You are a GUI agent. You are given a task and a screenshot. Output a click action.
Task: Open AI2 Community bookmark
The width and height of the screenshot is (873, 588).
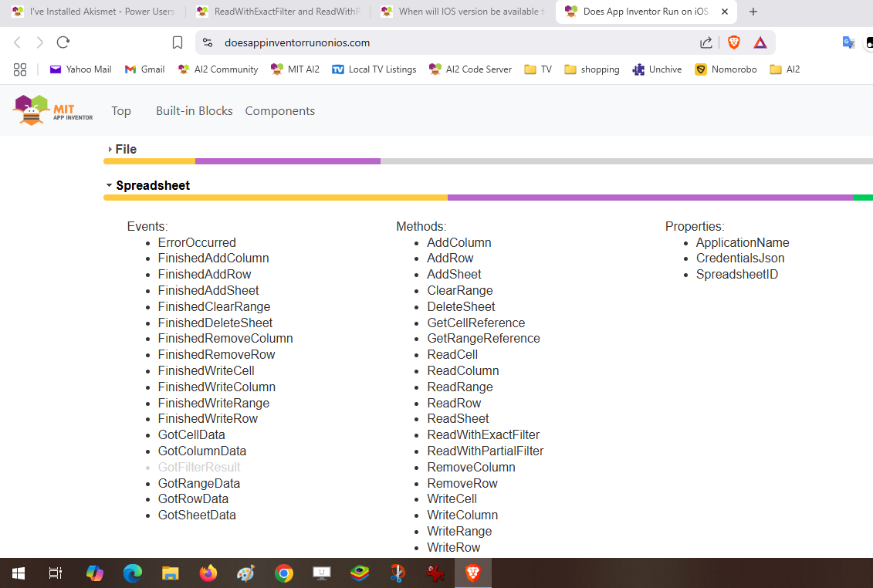218,69
